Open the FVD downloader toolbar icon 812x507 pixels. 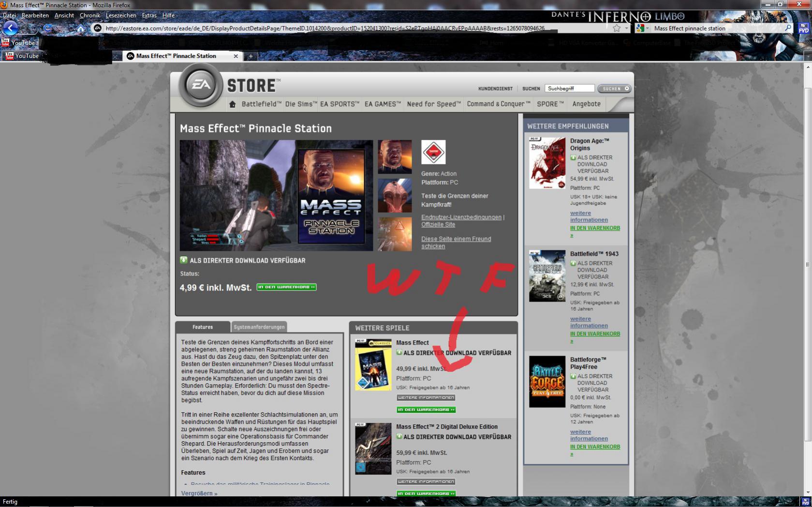pos(803,28)
